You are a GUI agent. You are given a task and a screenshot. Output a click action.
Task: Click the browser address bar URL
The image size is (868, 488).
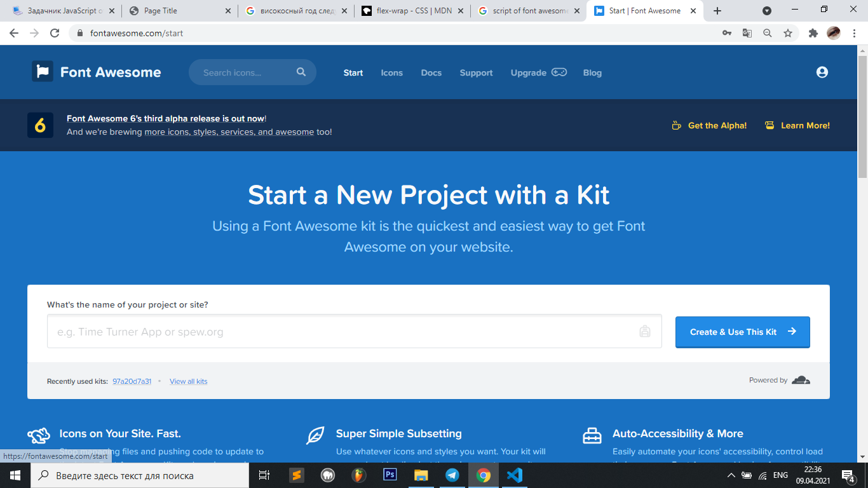[x=137, y=33]
